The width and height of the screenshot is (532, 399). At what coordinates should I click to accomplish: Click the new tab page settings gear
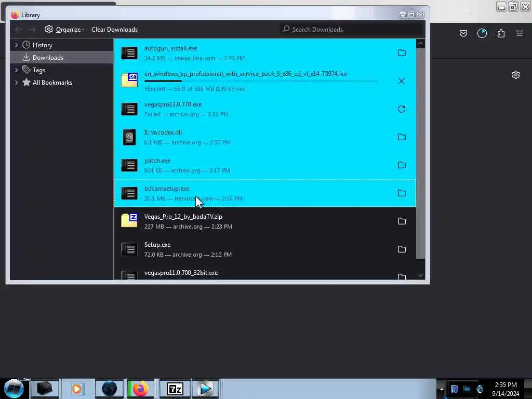[x=516, y=75]
